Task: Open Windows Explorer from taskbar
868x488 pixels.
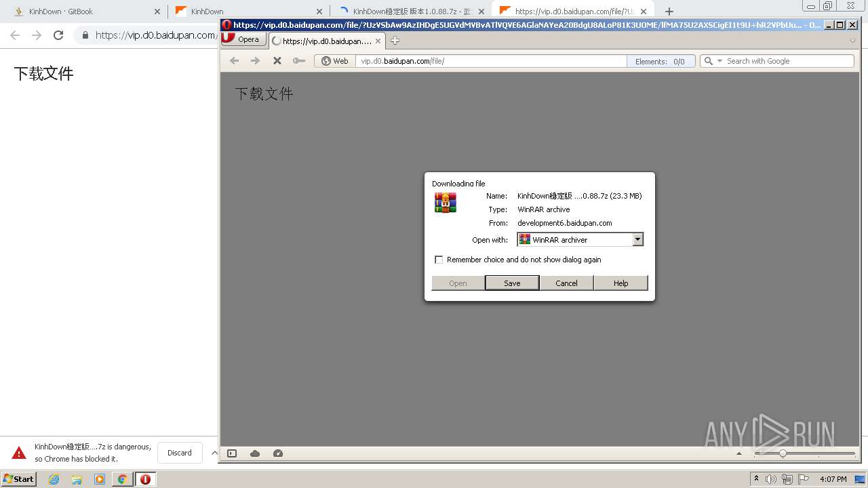Action: pos(77,479)
